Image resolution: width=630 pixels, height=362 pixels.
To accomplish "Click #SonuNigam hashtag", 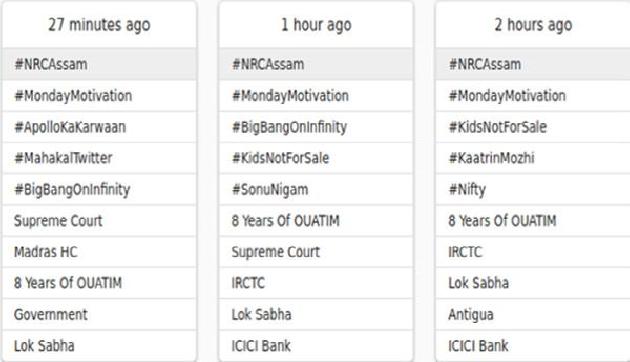I will pos(316,189).
